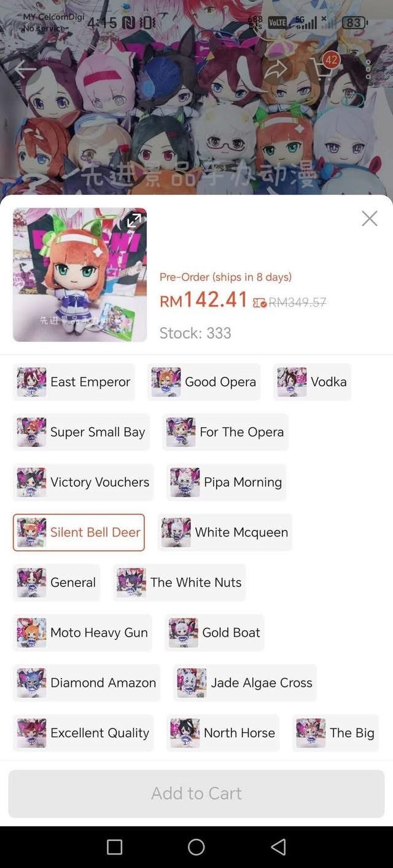
Task: Tap the back arrow icon
Action: coord(25,69)
